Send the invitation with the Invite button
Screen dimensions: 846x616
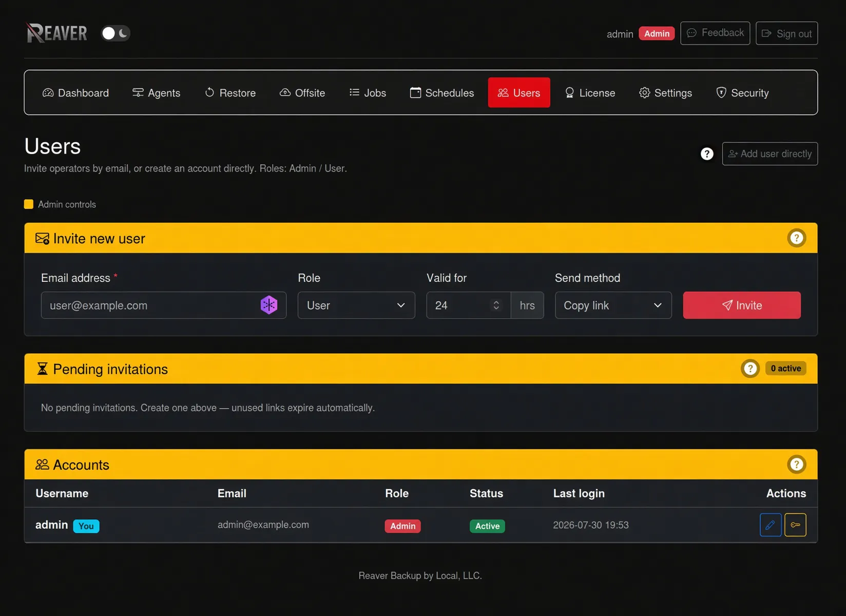point(742,305)
